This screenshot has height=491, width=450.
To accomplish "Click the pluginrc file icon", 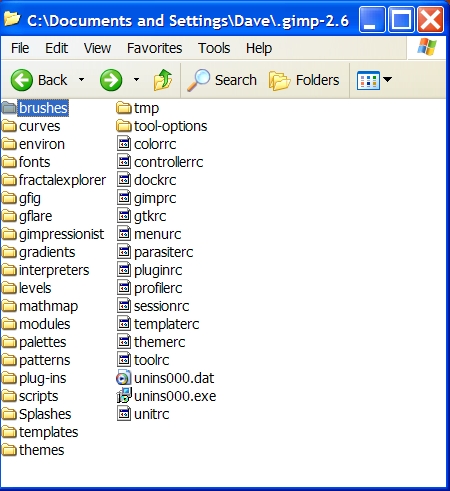I will coord(124,270).
